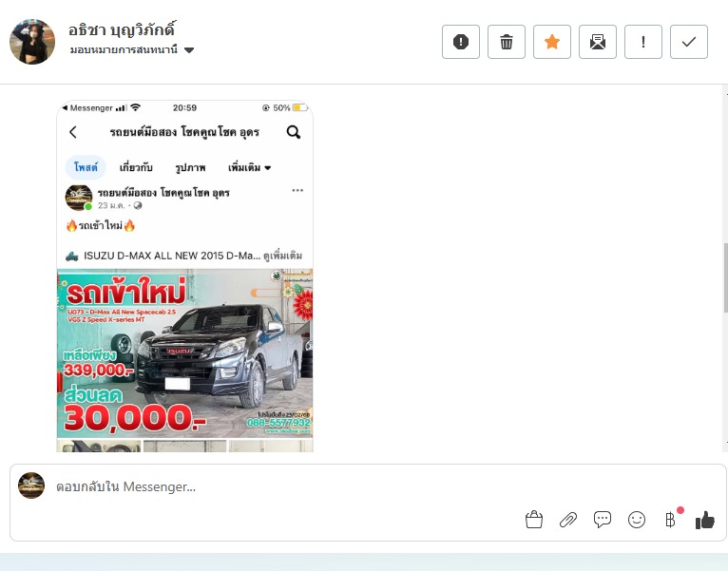Open the Baht payment request icon
The image size is (728, 571).
(670, 520)
